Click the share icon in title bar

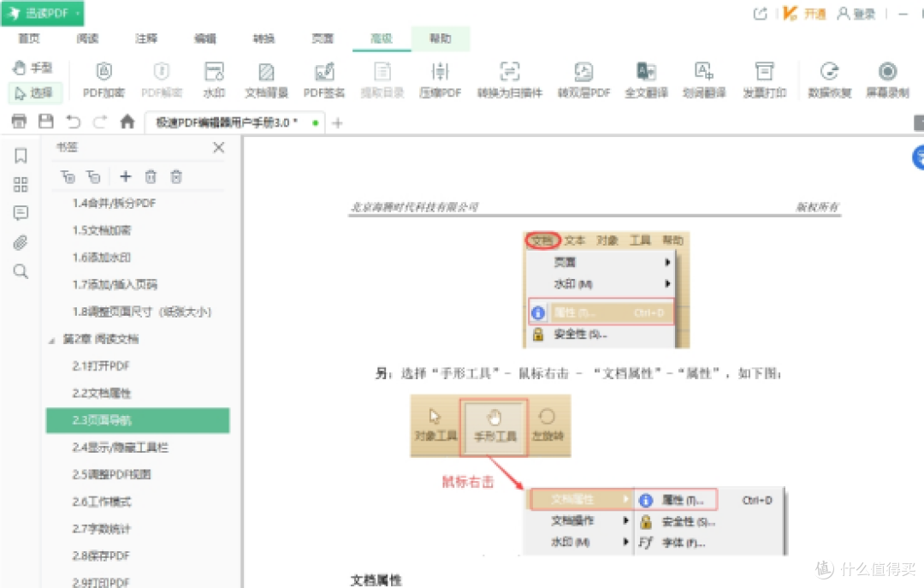point(761,14)
